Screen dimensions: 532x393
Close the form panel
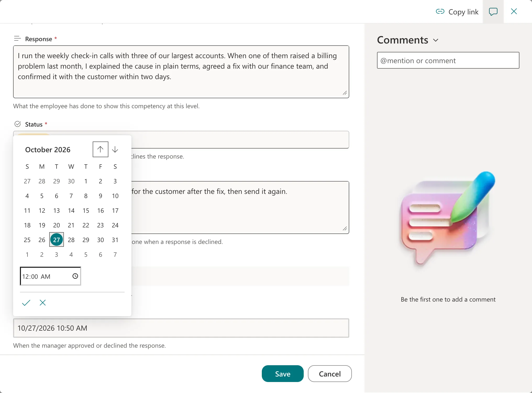tap(514, 11)
